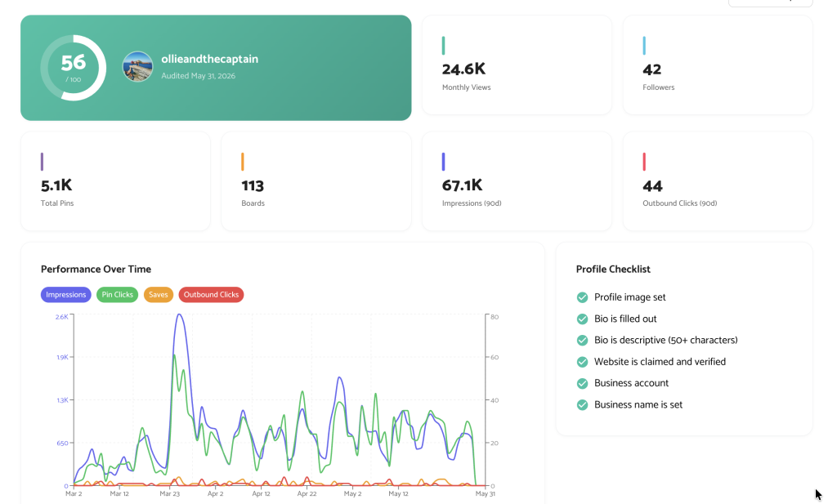This screenshot has width=837, height=504.
Task: Toggle the Saves chart series
Action: coord(158,294)
